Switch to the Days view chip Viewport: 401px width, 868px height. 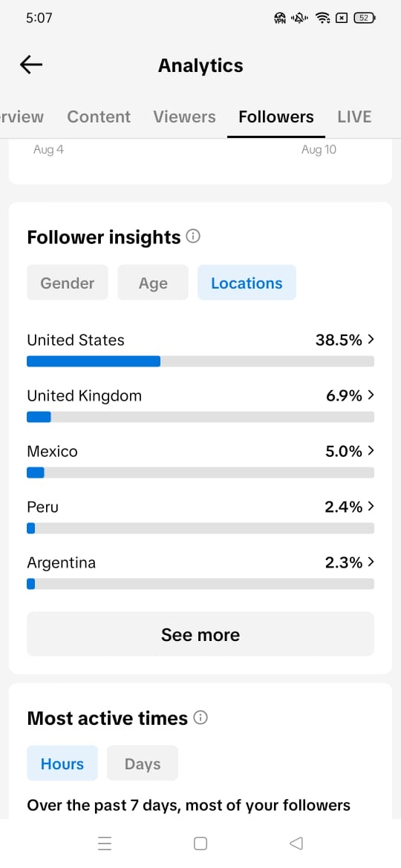[143, 763]
